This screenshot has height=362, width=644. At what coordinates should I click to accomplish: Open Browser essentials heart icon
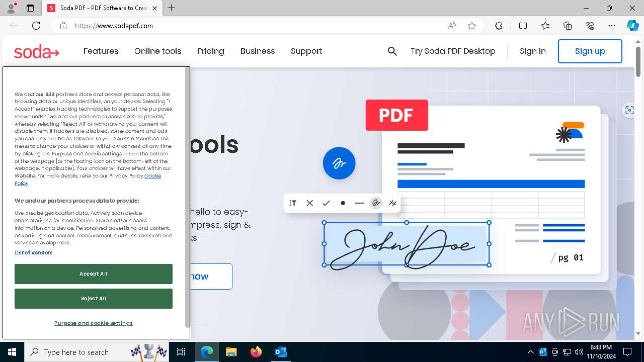pos(590,26)
